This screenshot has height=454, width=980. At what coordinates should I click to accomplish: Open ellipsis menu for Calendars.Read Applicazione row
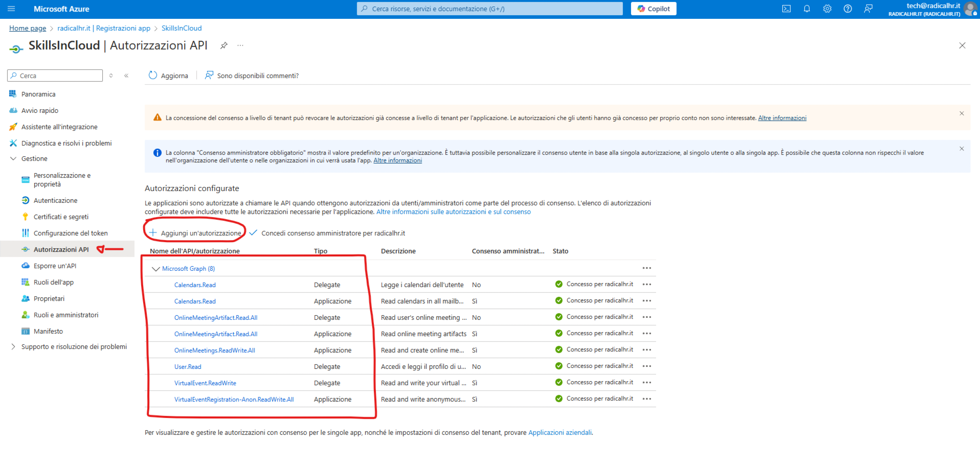click(646, 301)
